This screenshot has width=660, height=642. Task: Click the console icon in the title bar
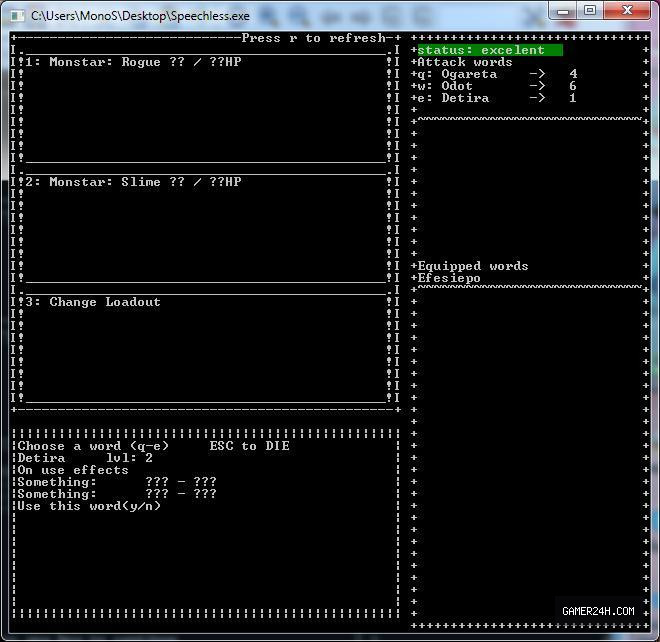click(x=17, y=16)
